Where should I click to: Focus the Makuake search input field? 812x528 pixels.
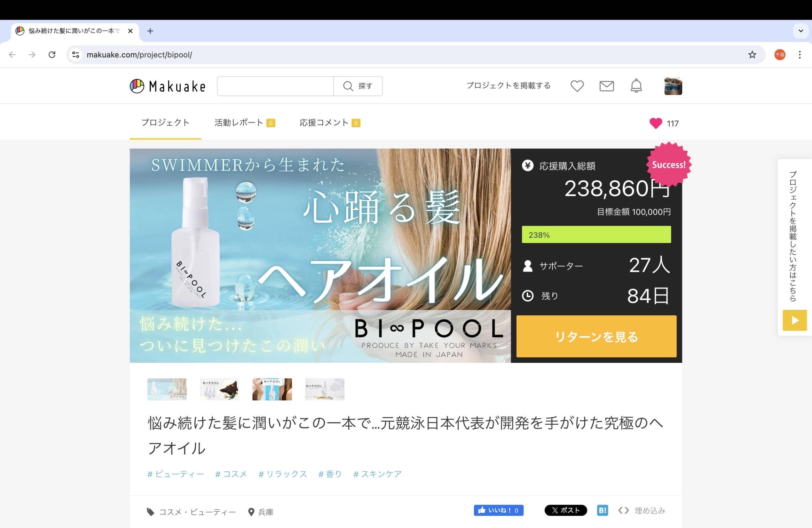[275, 86]
